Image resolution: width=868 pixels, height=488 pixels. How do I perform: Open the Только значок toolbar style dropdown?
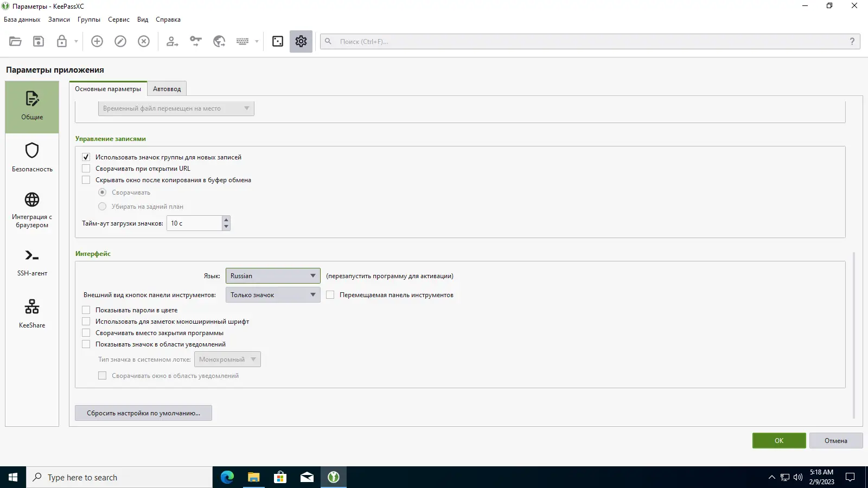273,295
